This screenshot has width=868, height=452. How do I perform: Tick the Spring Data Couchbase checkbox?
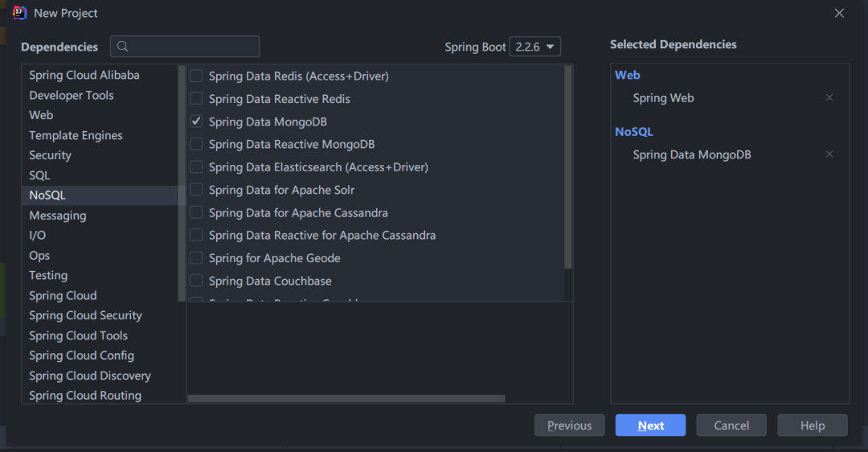(x=196, y=281)
